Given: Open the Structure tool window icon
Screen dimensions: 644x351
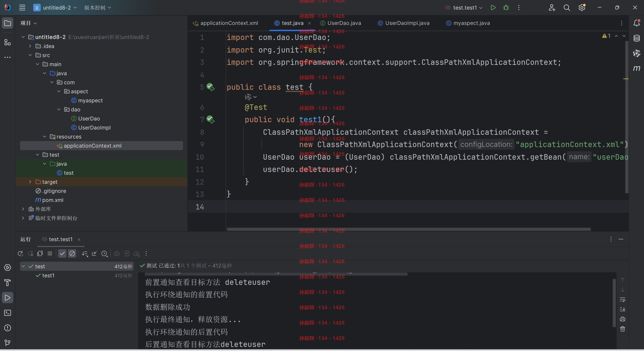Looking at the screenshot, I should [8, 42].
